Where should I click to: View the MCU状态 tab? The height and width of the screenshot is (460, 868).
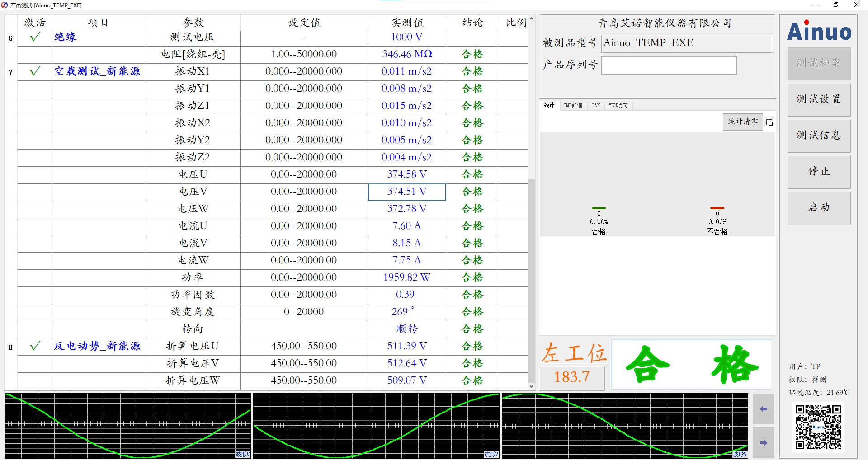pos(618,106)
